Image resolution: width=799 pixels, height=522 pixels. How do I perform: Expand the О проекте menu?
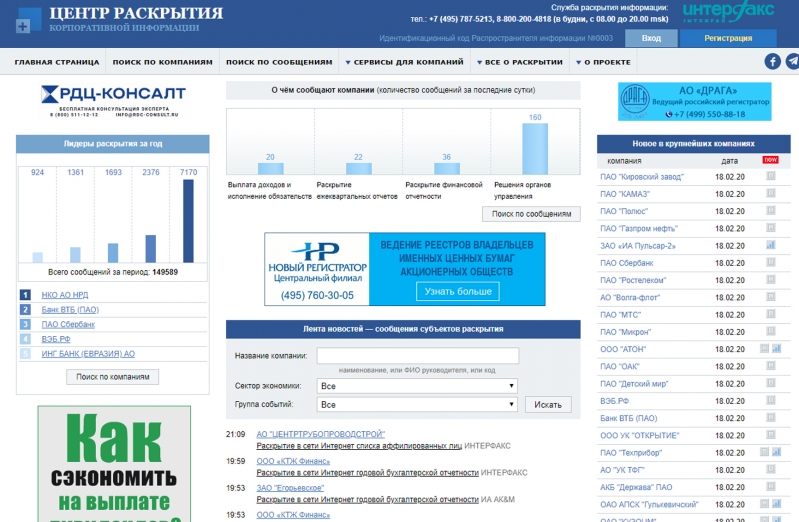click(x=603, y=62)
